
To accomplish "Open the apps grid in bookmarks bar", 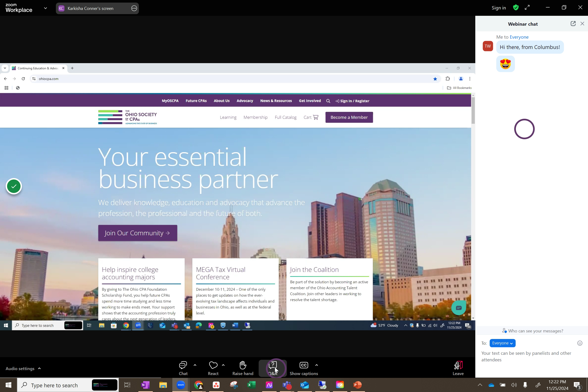I will point(7,88).
